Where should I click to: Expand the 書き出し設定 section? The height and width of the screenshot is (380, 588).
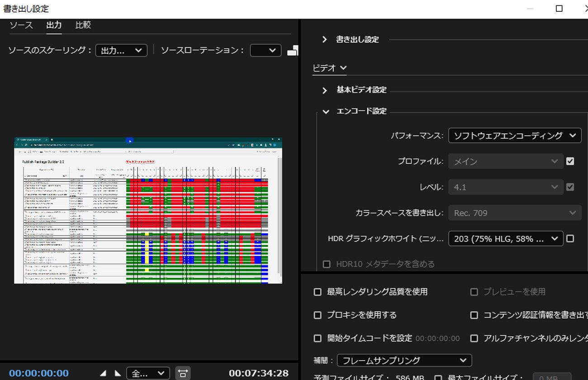point(324,39)
